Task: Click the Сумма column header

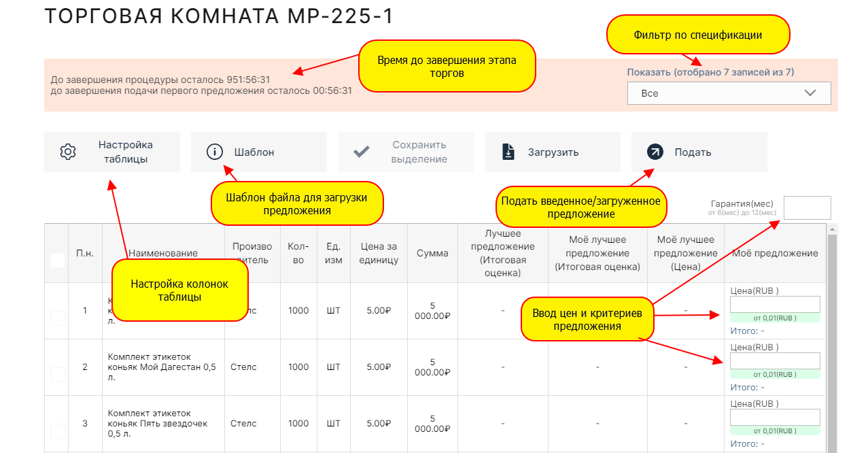Action: [432, 253]
